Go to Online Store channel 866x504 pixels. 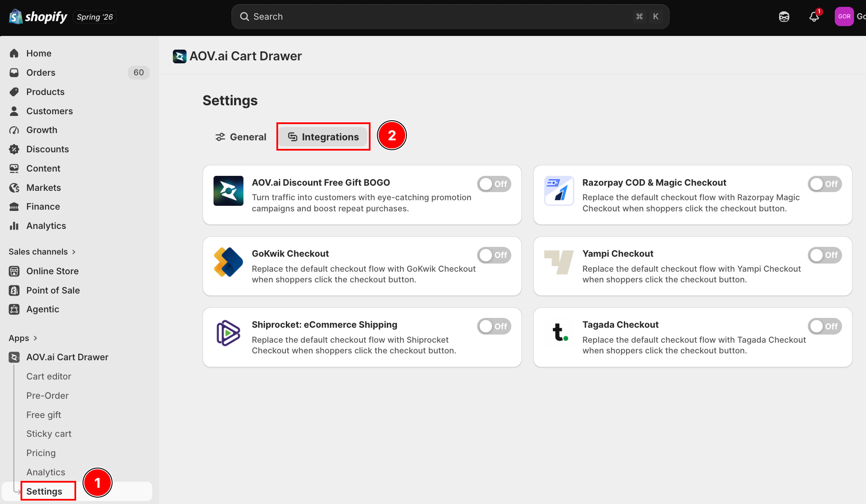coord(52,271)
